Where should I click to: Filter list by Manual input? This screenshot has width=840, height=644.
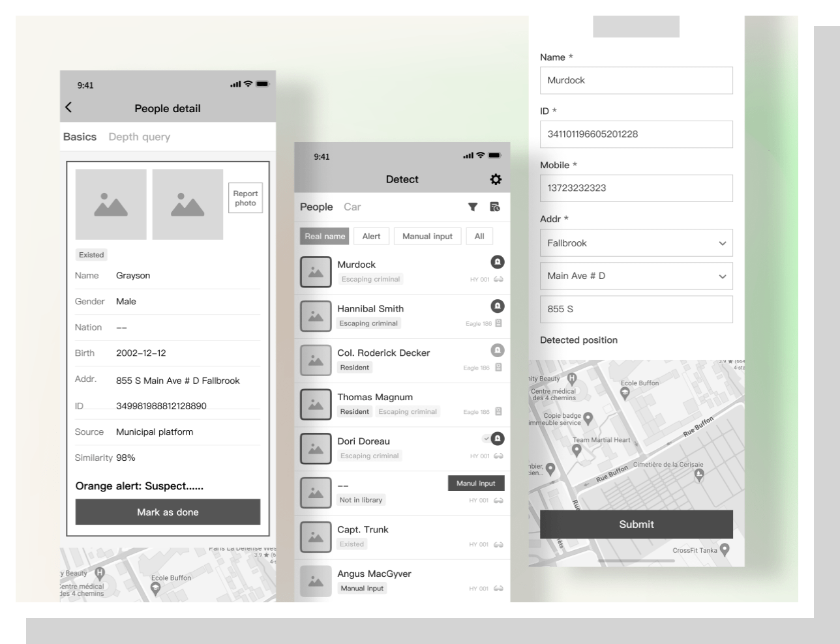pos(427,236)
